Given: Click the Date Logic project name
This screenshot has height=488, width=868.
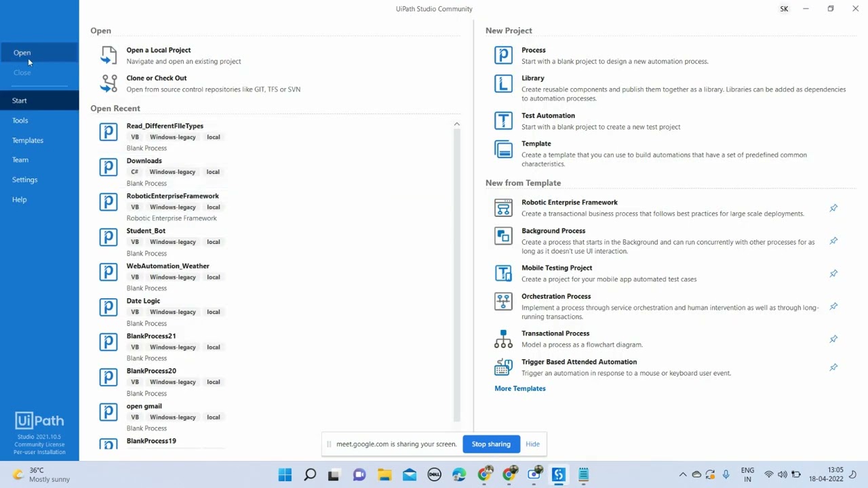Looking at the screenshot, I should pos(143,301).
